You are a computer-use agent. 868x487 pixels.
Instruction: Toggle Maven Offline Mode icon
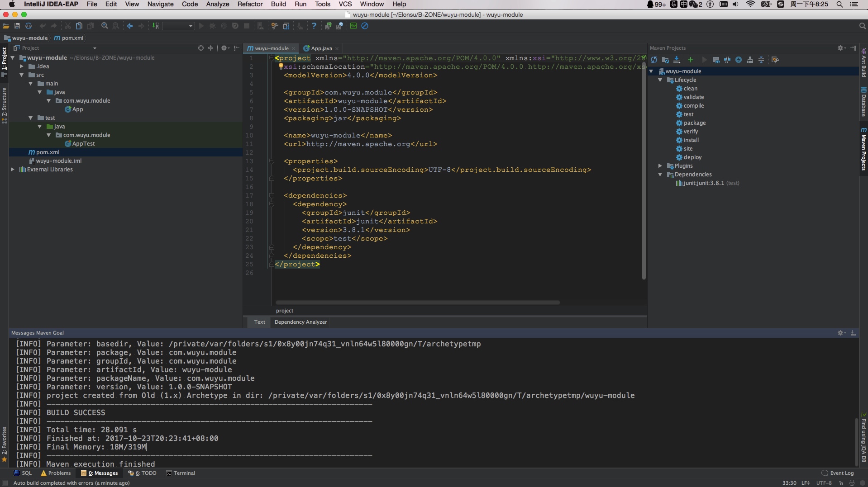click(727, 60)
